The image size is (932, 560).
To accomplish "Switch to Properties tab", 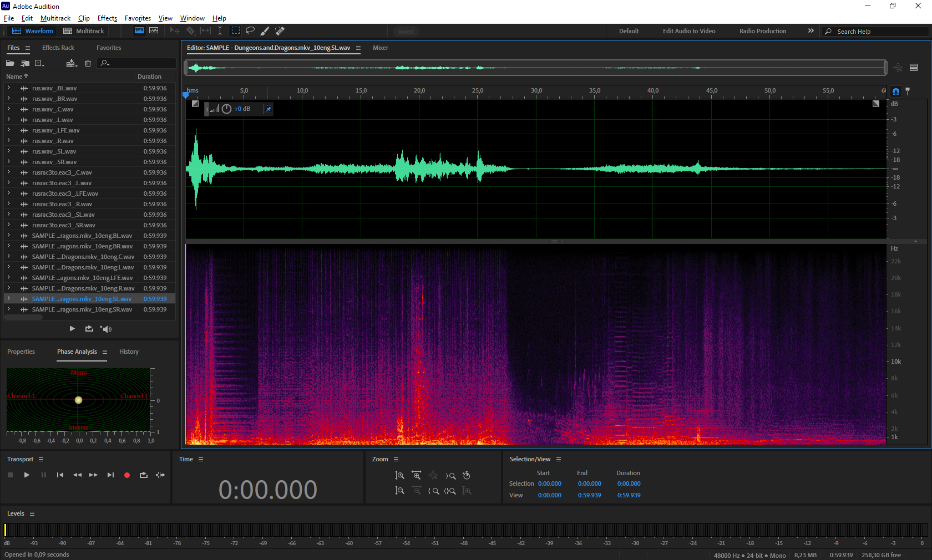I will click(x=21, y=352).
